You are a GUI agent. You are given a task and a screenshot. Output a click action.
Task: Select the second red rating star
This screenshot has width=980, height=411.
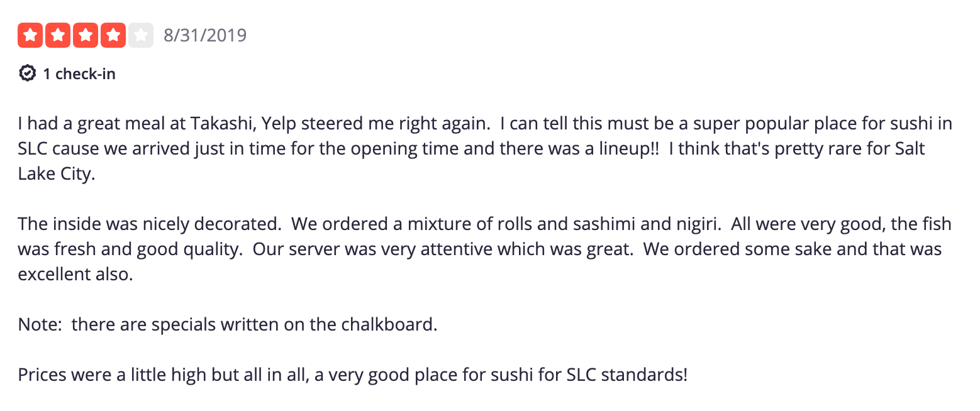(x=58, y=35)
